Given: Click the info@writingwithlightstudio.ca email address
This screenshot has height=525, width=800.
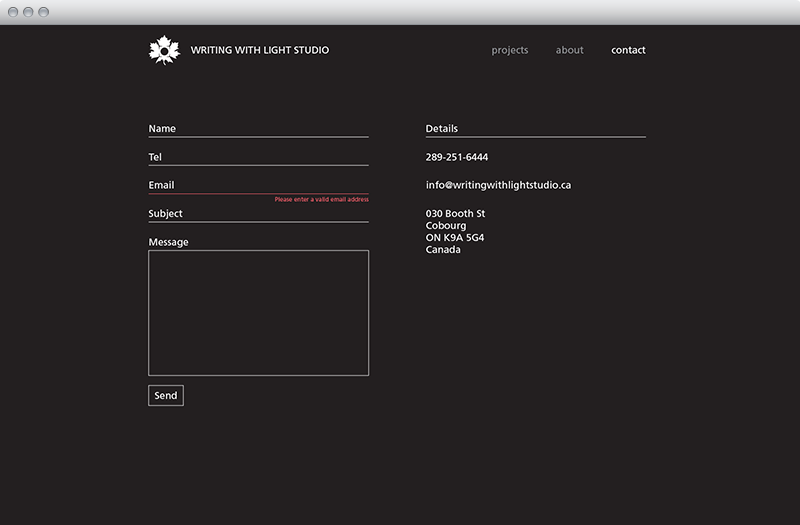Looking at the screenshot, I should pos(498,185).
